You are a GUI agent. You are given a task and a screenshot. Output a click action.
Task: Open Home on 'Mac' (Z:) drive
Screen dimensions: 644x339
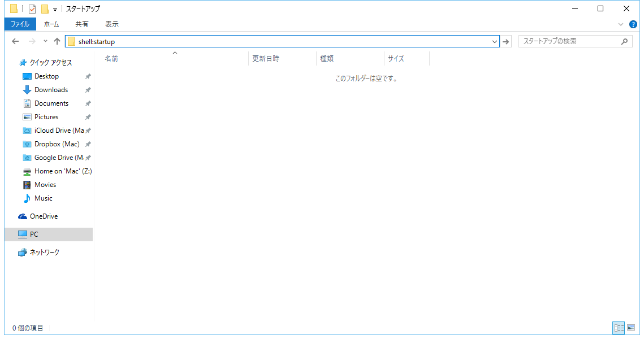[x=63, y=171]
